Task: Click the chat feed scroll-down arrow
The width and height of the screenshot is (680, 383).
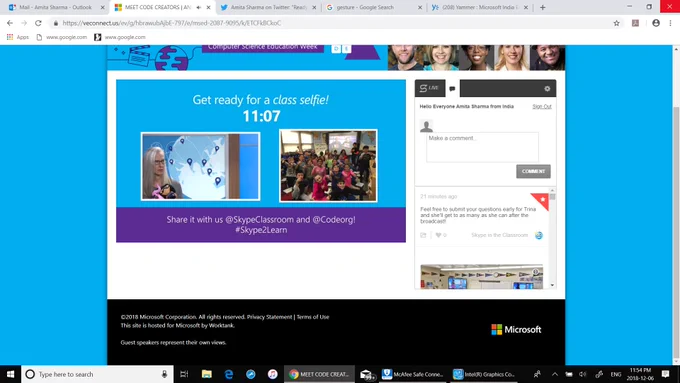Action: click(x=552, y=285)
